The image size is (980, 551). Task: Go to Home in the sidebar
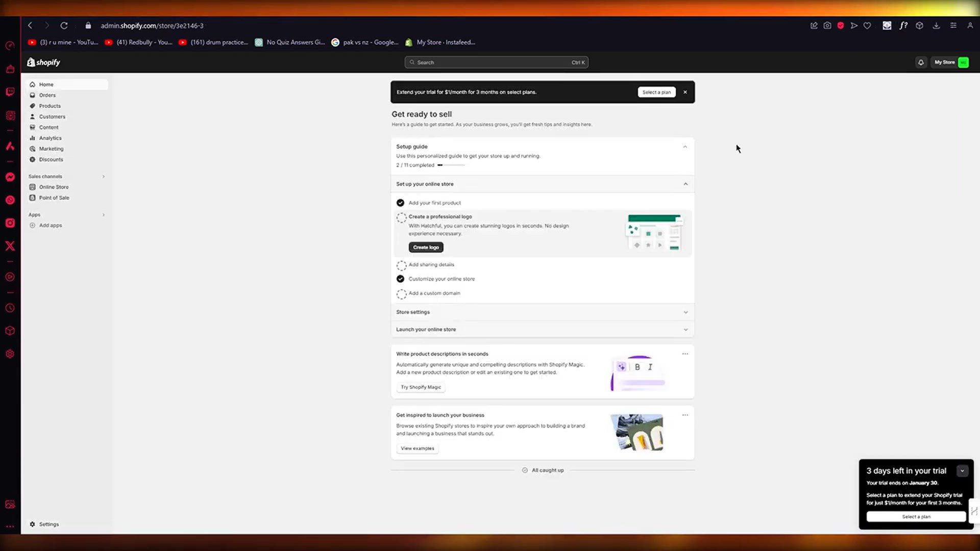click(67, 85)
